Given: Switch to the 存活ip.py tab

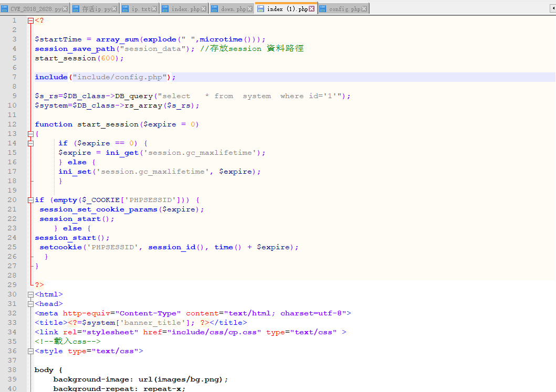Looking at the screenshot, I should coord(95,9).
